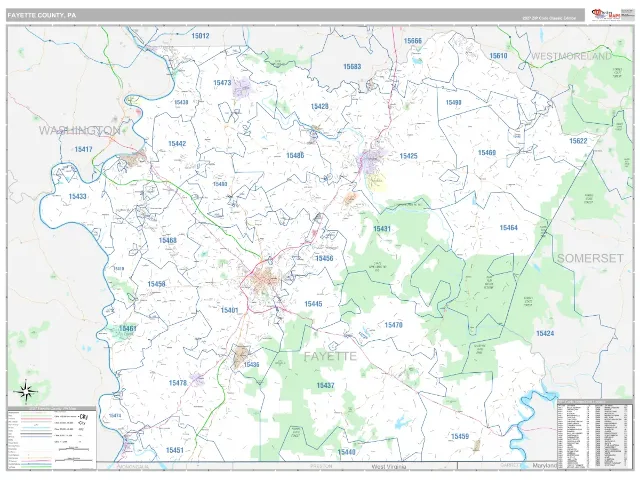Select ZIP code label 15433

[x=78, y=197]
